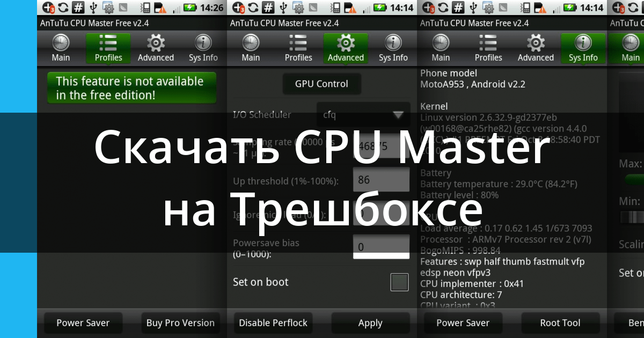Click Power Saver button beside Root Tool
This screenshot has width=644, height=338.
pyautogui.click(x=463, y=323)
